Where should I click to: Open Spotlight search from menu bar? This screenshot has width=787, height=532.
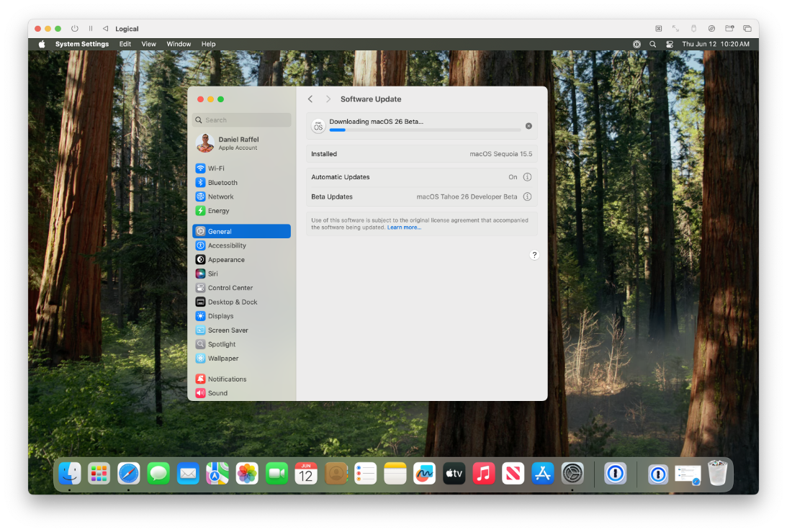coord(652,44)
